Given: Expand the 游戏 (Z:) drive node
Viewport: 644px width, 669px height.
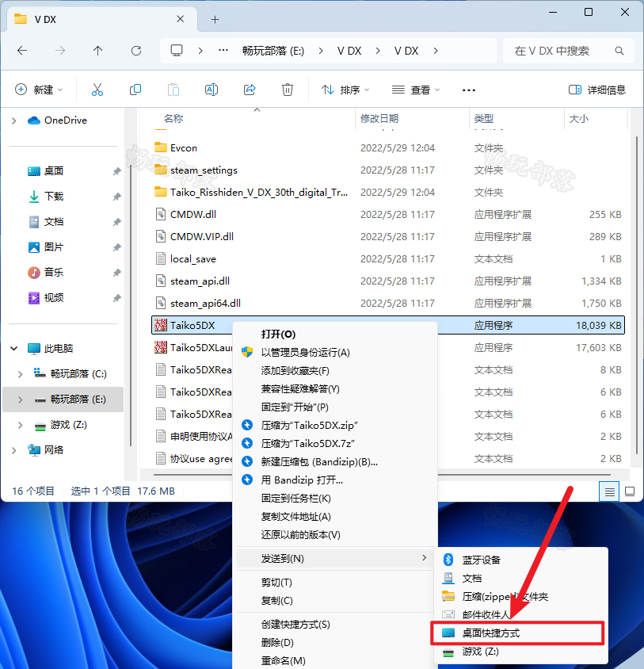Looking at the screenshot, I should pyautogui.click(x=20, y=425).
